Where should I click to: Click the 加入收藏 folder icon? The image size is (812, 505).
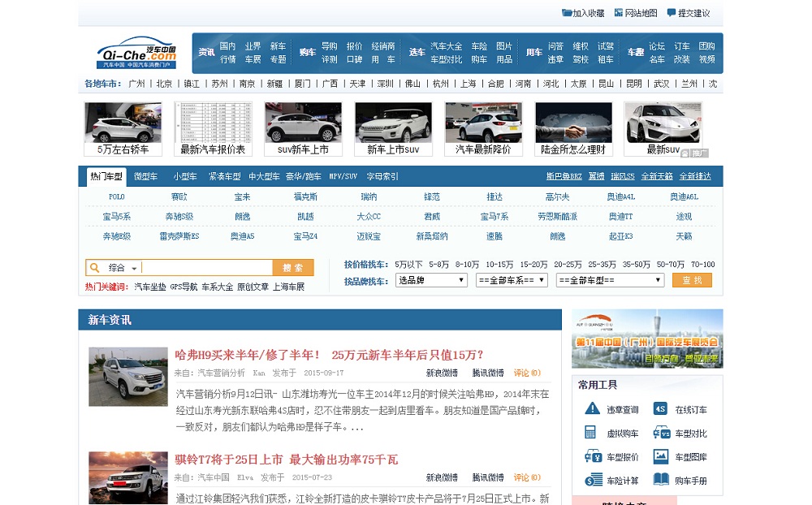click(x=567, y=13)
